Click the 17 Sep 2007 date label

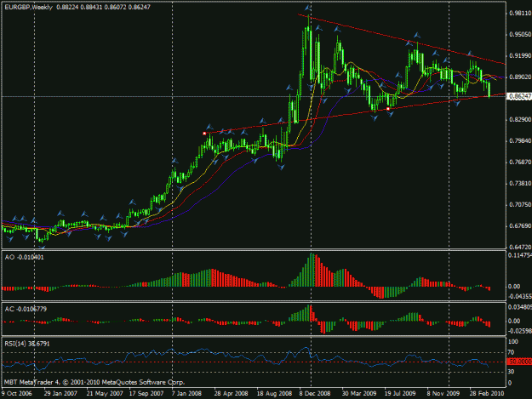(146, 394)
